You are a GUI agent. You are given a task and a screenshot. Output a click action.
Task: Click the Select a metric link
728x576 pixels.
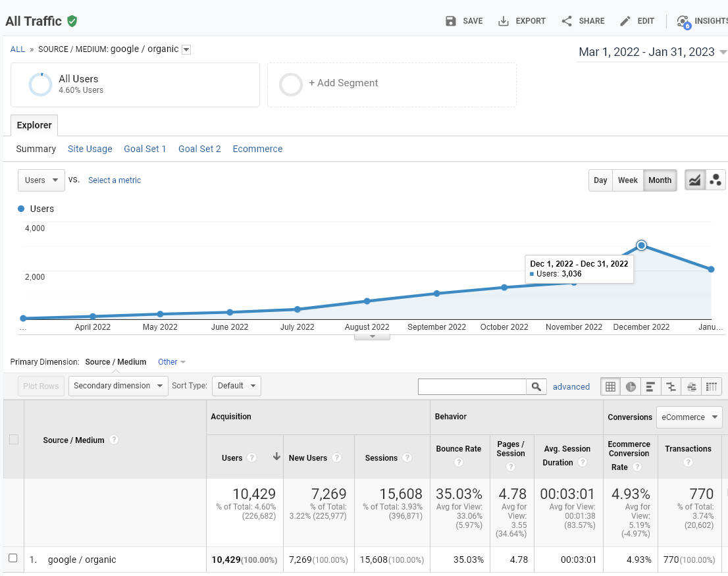coord(115,180)
